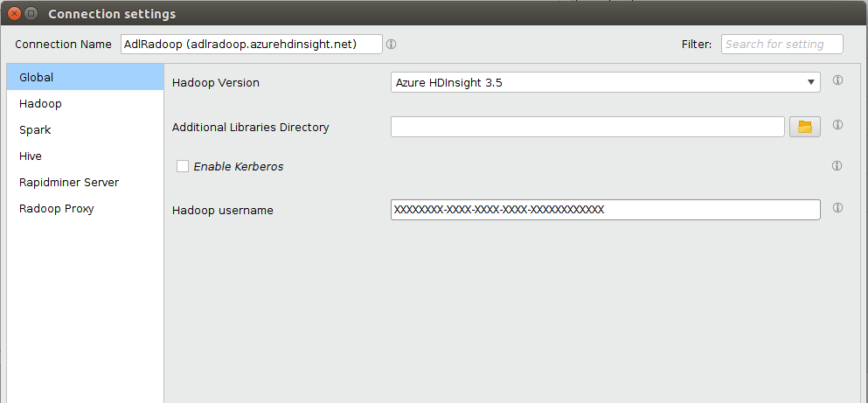The height and width of the screenshot is (403, 868).
Task: Go to the Hive settings section
Action: tap(31, 156)
